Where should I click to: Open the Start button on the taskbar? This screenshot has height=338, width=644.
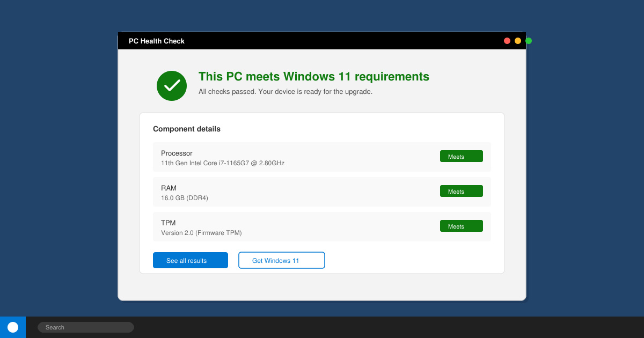[13, 327]
